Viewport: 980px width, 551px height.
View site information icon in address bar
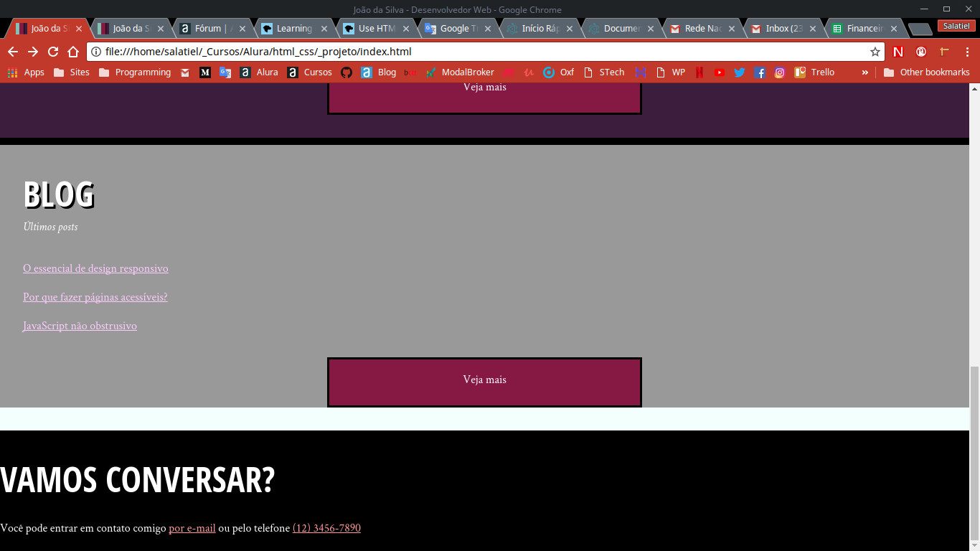click(x=97, y=52)
